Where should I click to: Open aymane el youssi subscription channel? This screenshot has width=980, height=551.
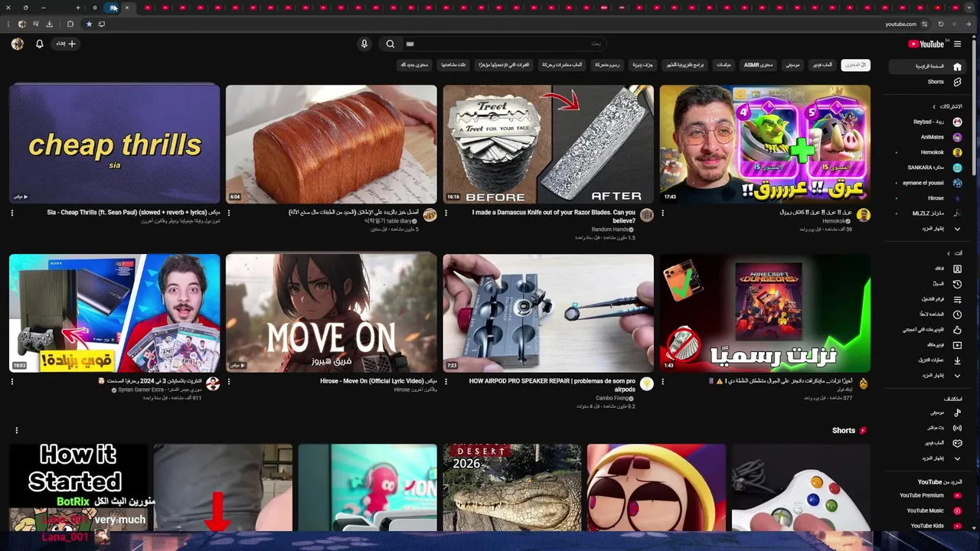click(929, 183)
